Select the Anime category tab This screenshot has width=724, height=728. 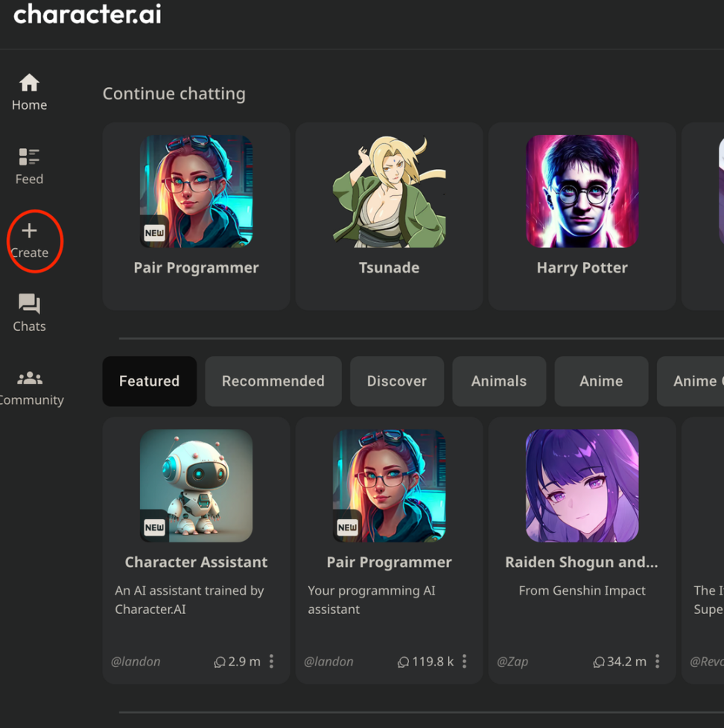tap(600, 381)
